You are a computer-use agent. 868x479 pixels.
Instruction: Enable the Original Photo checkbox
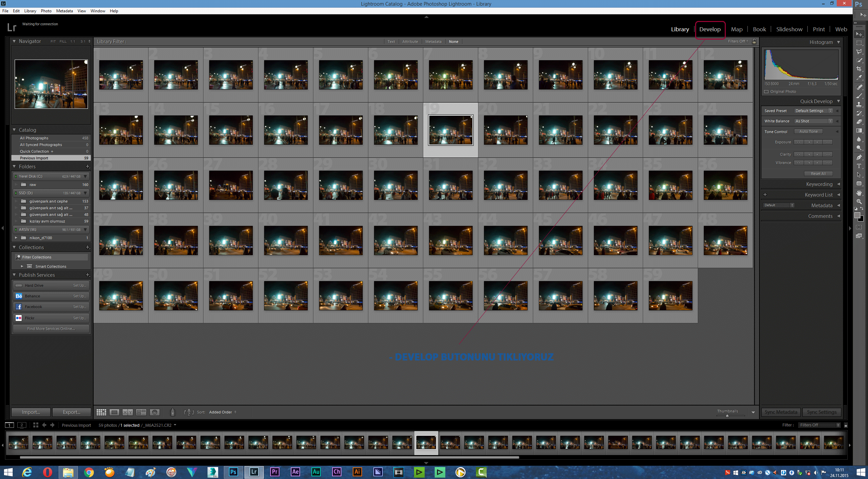pos(766,91)
